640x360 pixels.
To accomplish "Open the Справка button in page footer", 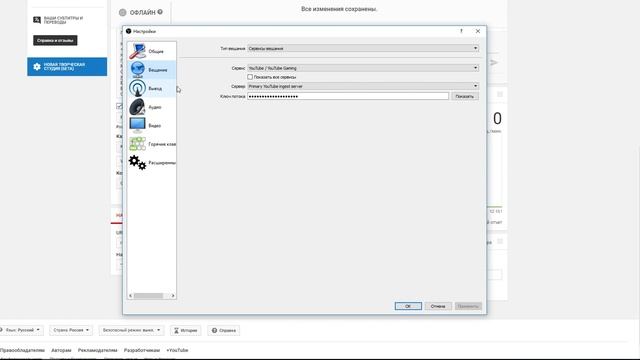I will pyautogui.click(x=224, y=330).
